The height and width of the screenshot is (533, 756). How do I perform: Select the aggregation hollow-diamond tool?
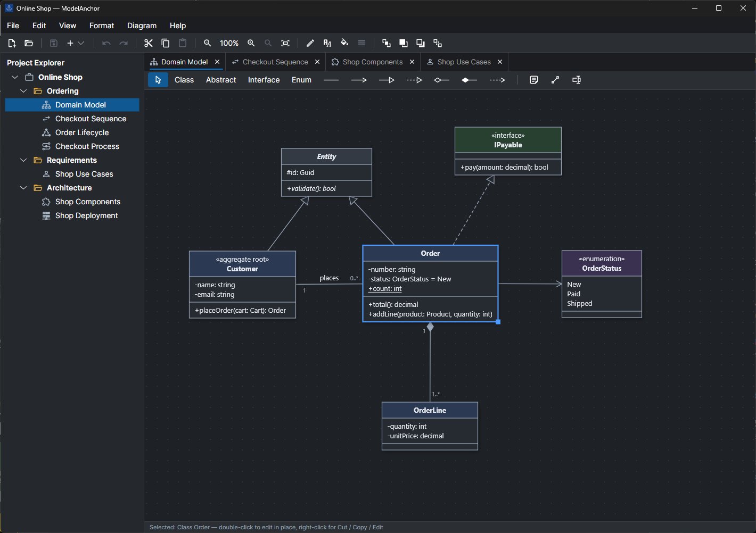441,80
